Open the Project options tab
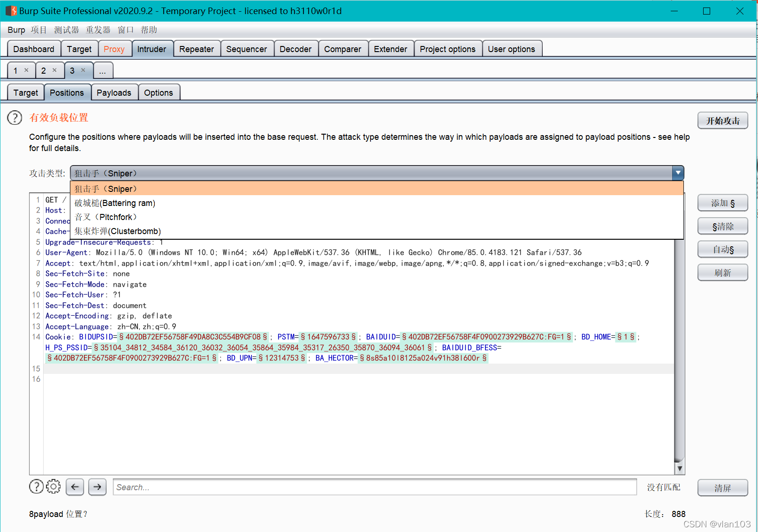 447,49
